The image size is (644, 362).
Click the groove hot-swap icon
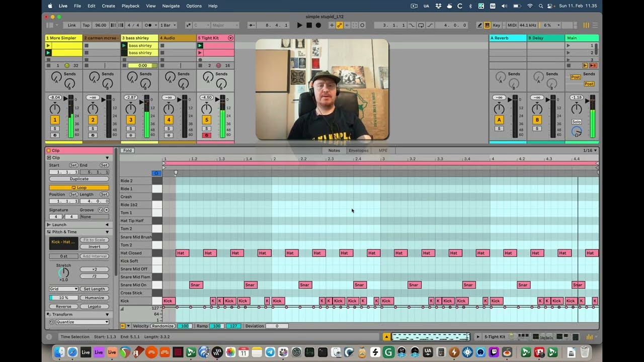click(x=100, y=210)
